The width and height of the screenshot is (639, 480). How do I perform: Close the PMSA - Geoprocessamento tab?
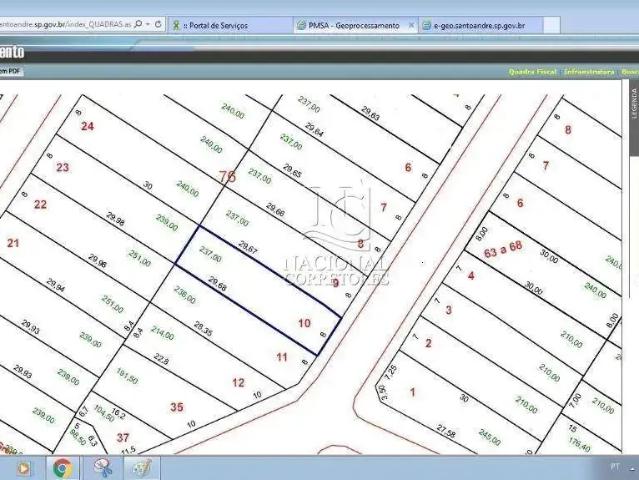pyautogui.click(x=411, y=25)
